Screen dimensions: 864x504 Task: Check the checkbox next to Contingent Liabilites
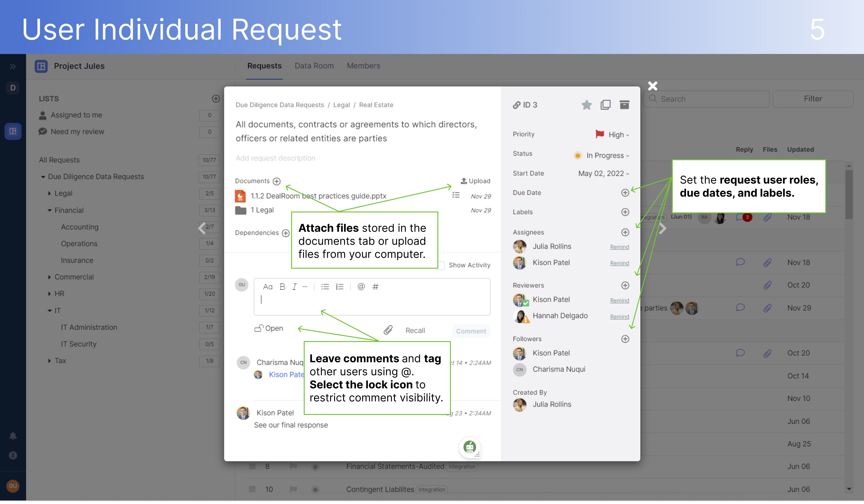252,489
